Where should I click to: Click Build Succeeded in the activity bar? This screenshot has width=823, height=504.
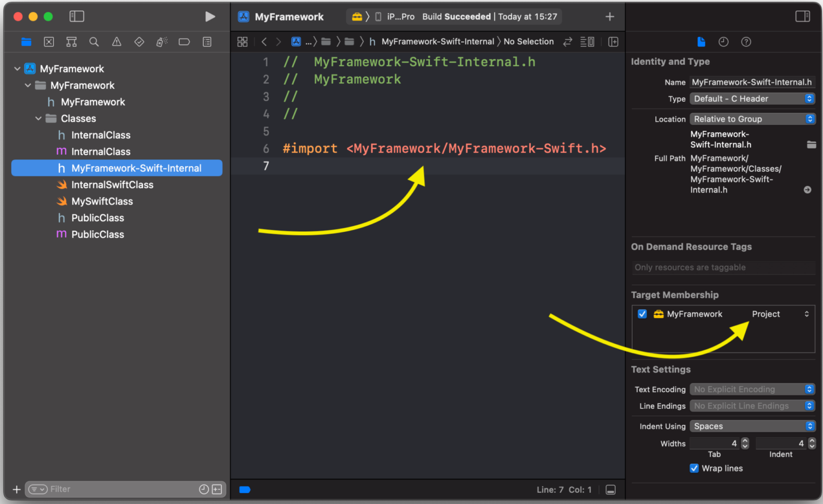[457, 16]
